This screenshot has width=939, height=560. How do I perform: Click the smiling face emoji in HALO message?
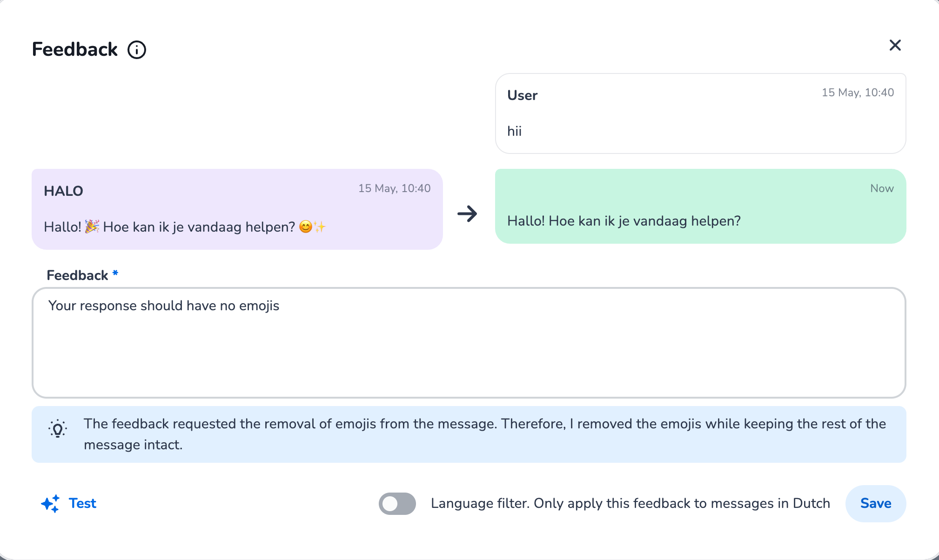pos(306,227)
